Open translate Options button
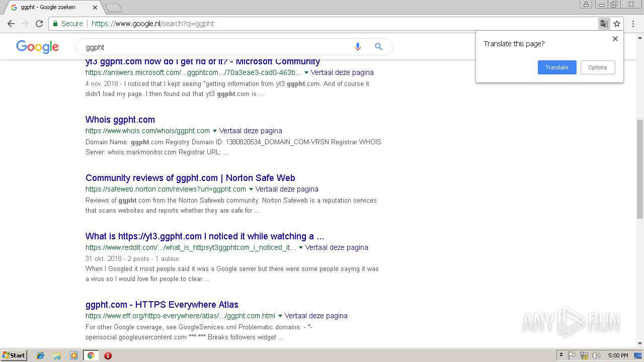 [x=598, y=67]
